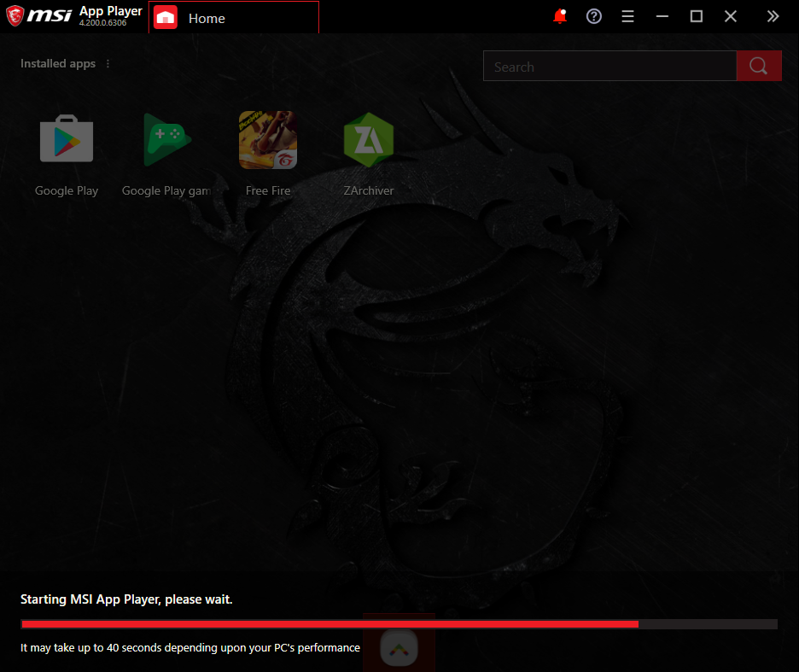This screenshot has height=672, width=799.
Task: Close the App Player window
Action: 731,16
